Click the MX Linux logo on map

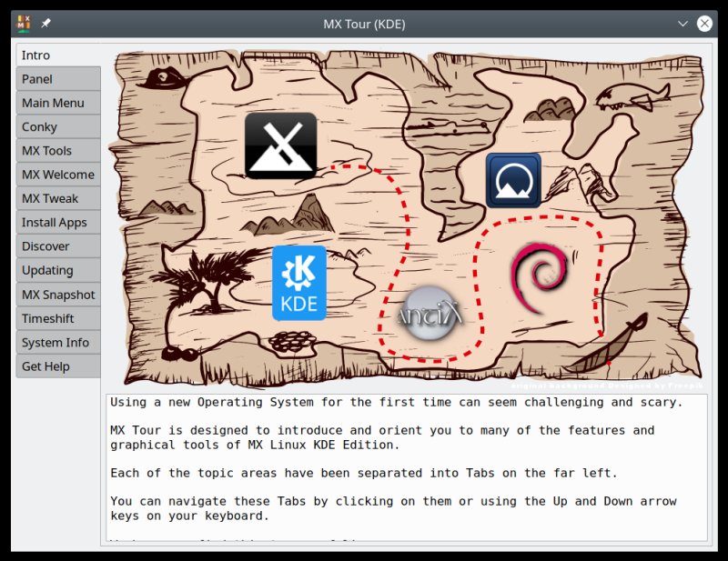(x=281, y=145)
